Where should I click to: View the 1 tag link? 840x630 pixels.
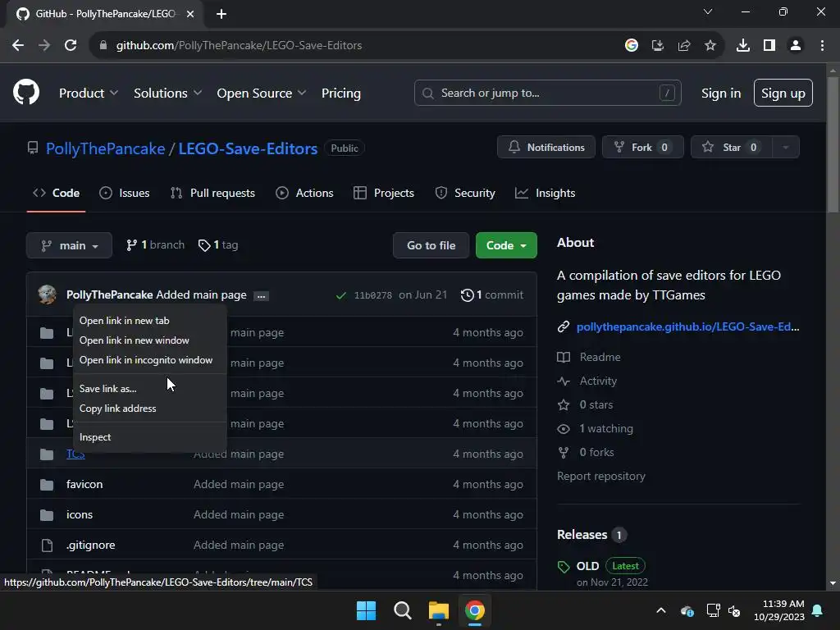[x=218, y=244]
